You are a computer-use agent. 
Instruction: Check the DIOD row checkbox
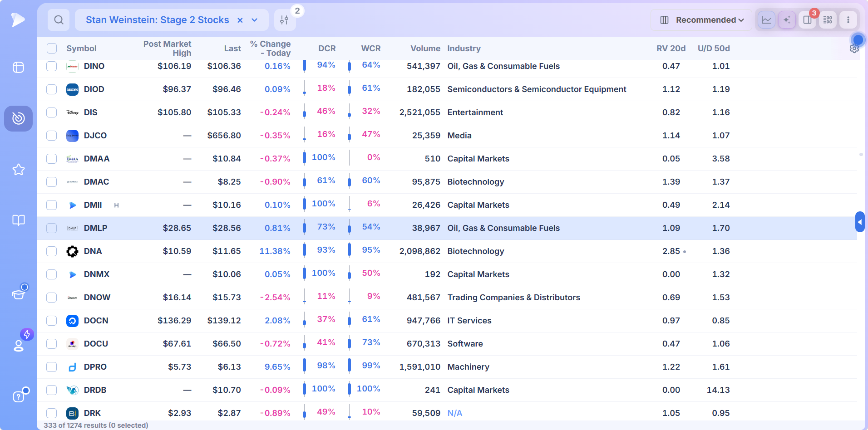(52, 89)
